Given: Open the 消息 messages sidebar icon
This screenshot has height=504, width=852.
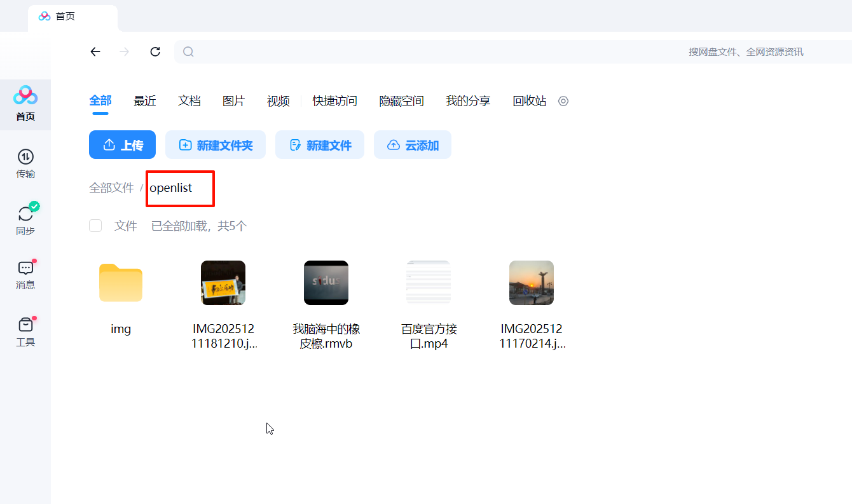Looking at the screenshot, I should [x=25, y=275].
